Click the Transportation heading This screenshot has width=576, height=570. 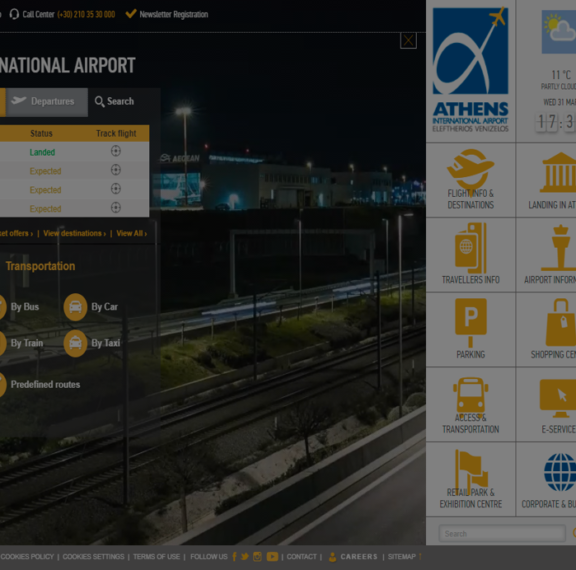40,266
